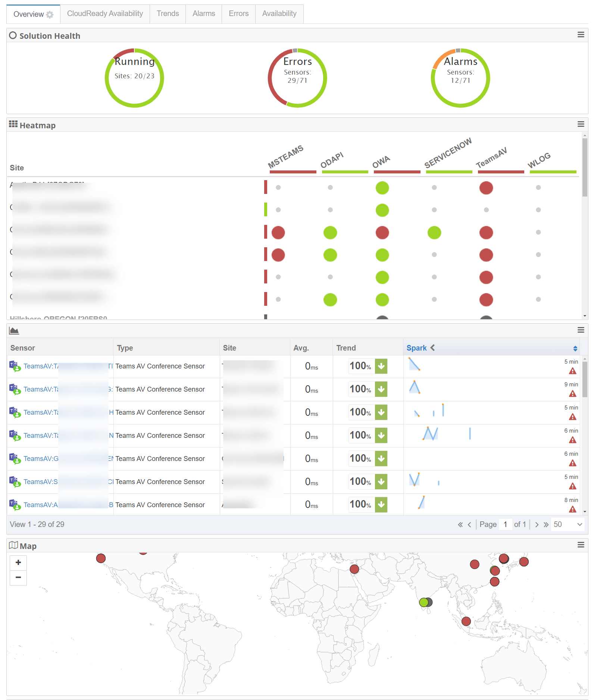Click the 9 min alarm warning triangle

572,394
